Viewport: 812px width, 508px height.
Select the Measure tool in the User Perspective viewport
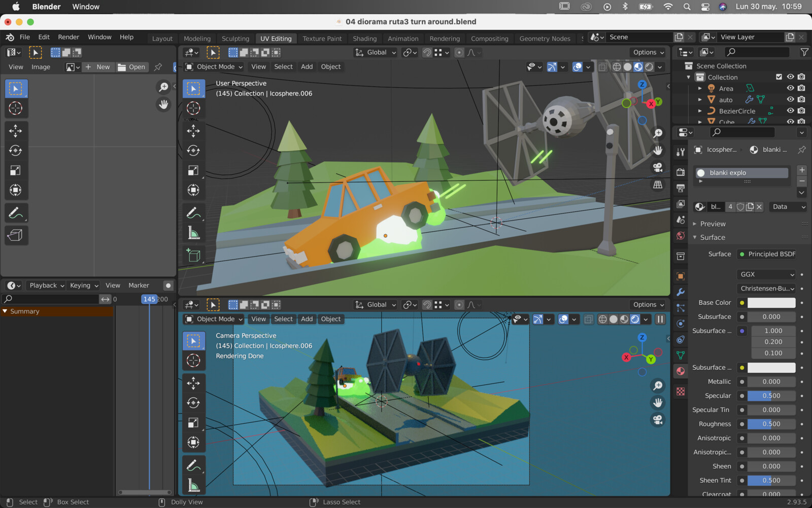pyautogui.click(x=193, y=233)
